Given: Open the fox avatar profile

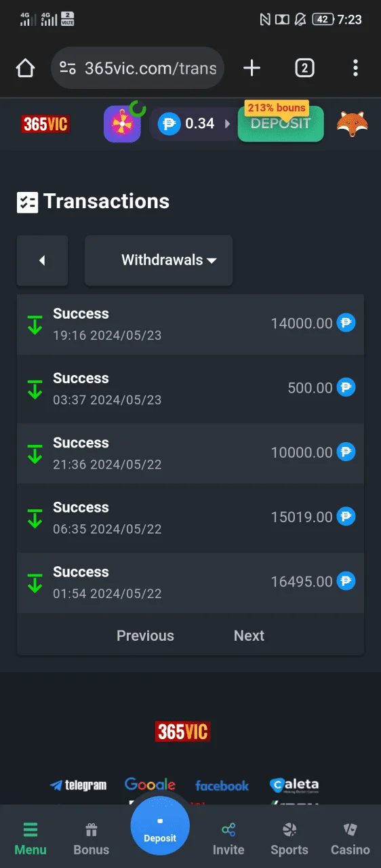Looking at the screenshot, I should coord(353,124).
